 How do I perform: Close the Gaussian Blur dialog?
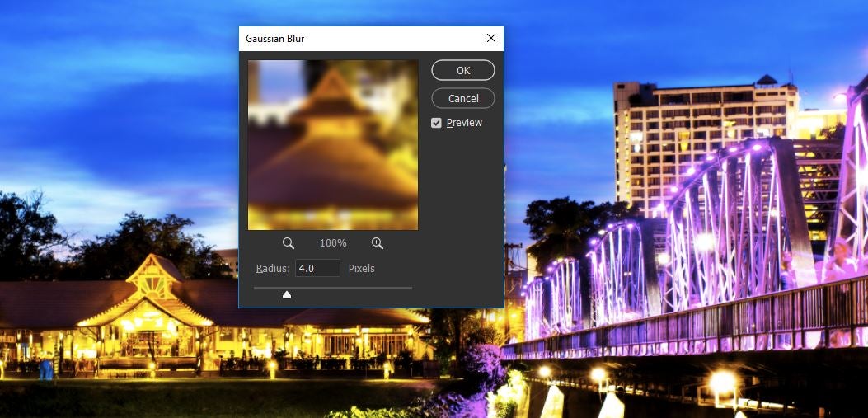(491, 38)
